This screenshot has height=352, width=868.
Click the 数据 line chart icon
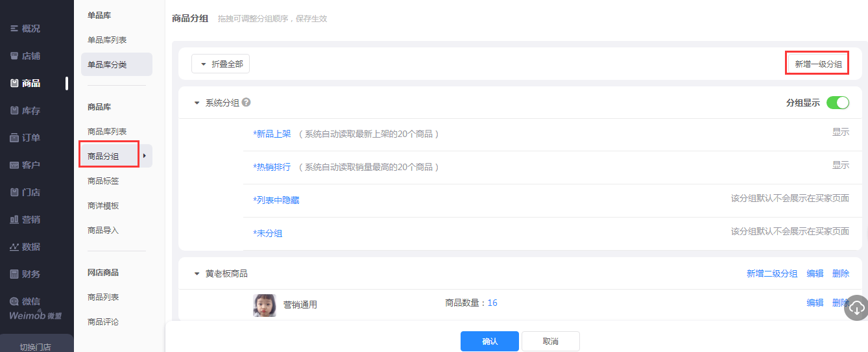14,247
